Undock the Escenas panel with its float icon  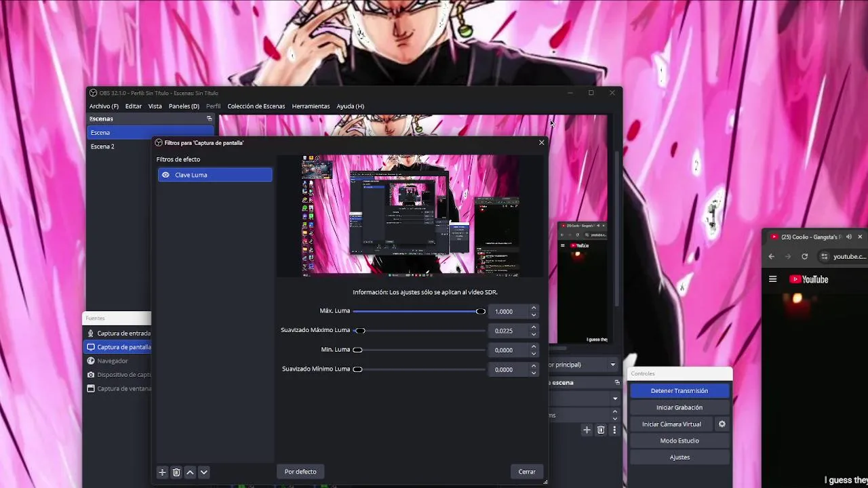point(209,119)
